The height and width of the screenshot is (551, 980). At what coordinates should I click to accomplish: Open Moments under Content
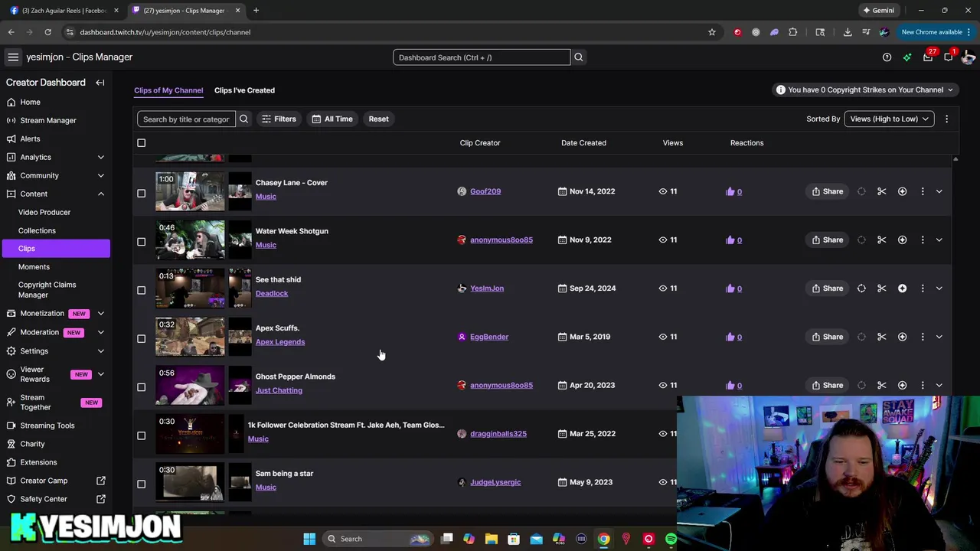34,267
